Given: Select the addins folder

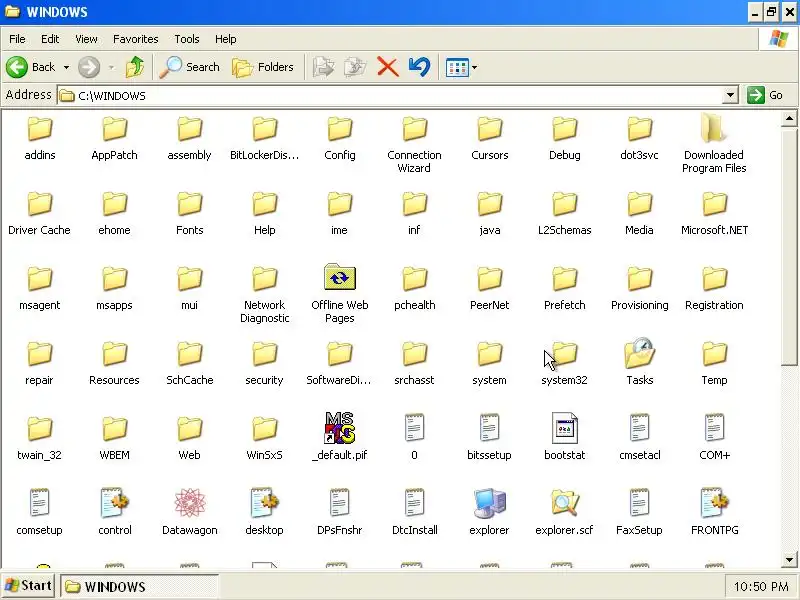Looking at the screenshot, I should pos(39,138).
